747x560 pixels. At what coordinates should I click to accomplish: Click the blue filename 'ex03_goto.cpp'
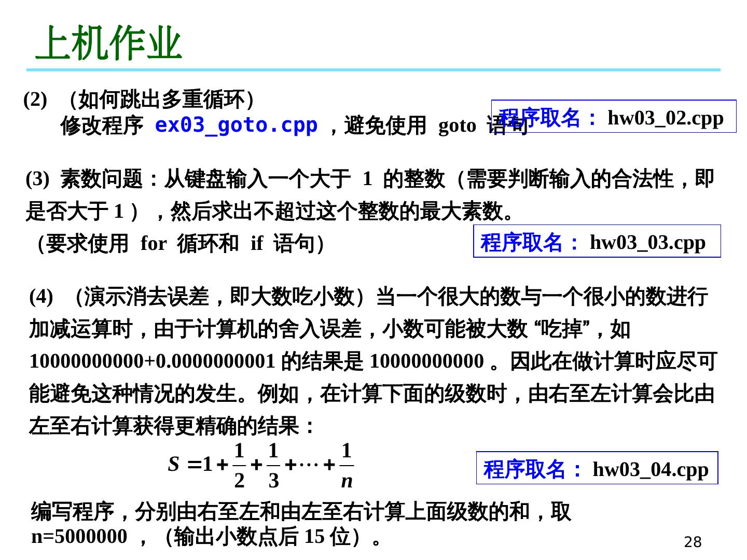coord(236,125)
